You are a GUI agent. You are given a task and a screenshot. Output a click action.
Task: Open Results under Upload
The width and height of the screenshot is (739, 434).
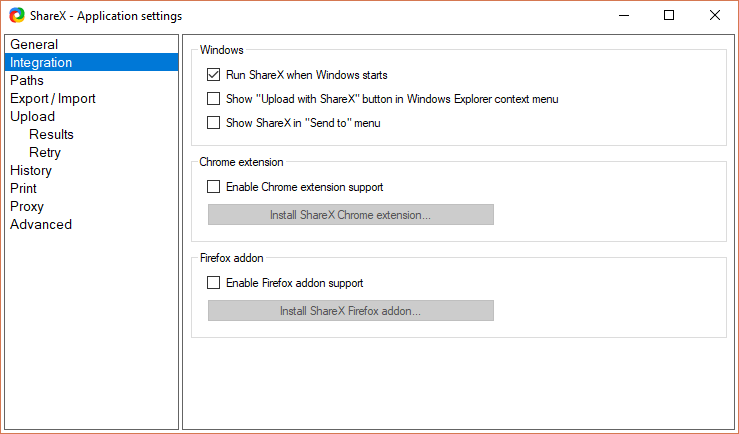click(x=91, y=134)
